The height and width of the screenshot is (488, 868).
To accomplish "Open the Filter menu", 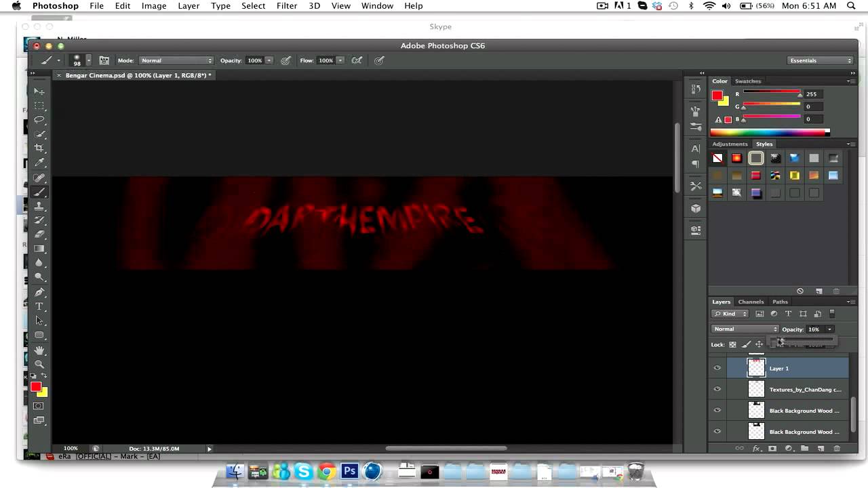I will coord(287,6).
